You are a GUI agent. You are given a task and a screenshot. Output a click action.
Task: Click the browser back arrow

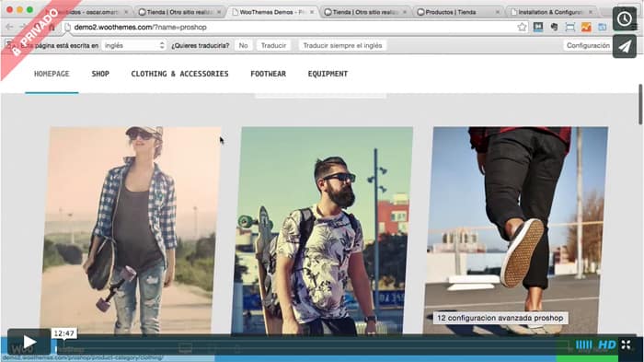[x=9, y=27]
